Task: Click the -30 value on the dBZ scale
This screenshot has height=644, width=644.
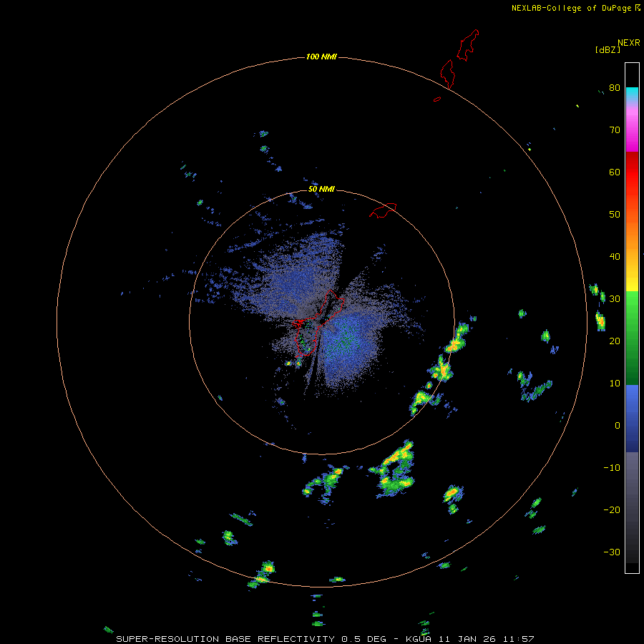Action: pos(612,552)
